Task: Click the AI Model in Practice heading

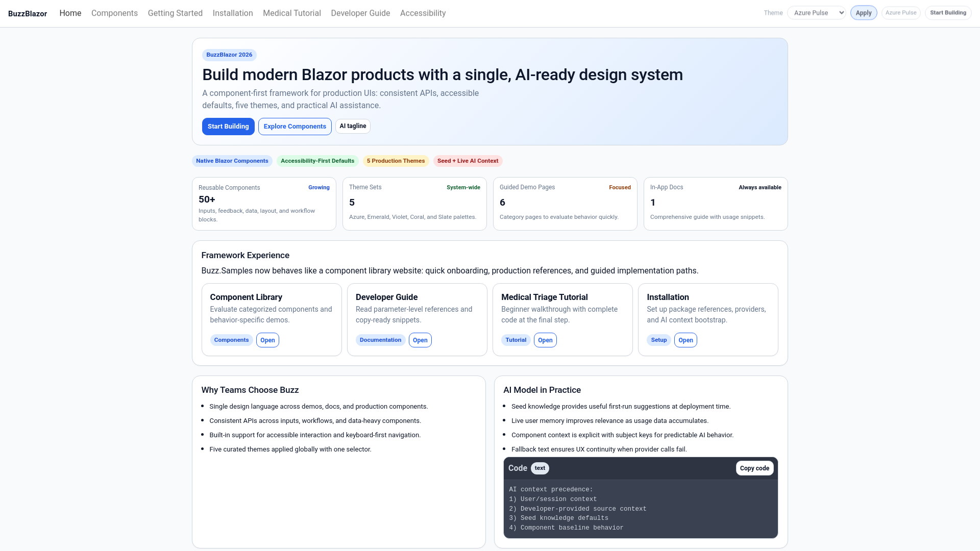Action: 542,390
